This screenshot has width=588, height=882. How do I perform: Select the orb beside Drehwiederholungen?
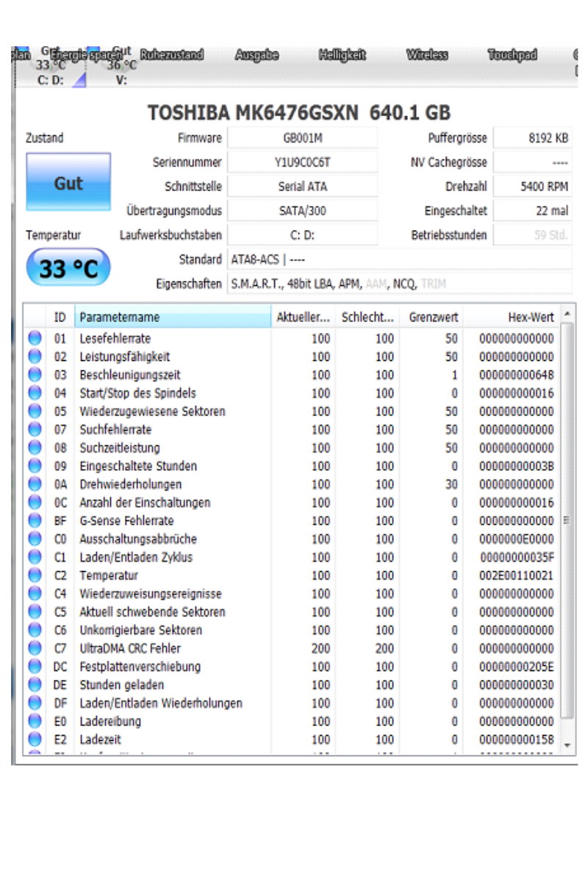(35, 484)
